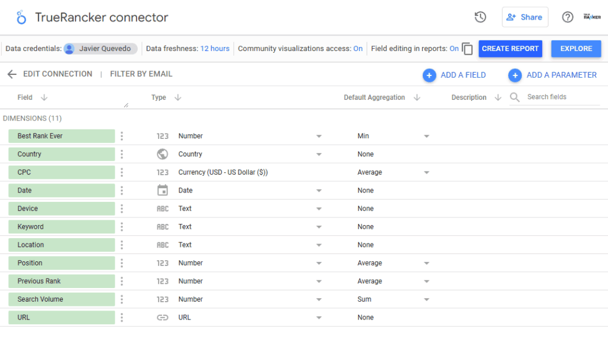Open options menu for URL field
The image size is (608, 364).
tap(122, 318)
